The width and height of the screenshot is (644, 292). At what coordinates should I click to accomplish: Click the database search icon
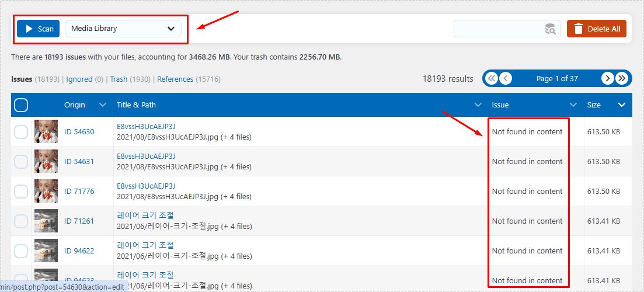click(551, 29)
